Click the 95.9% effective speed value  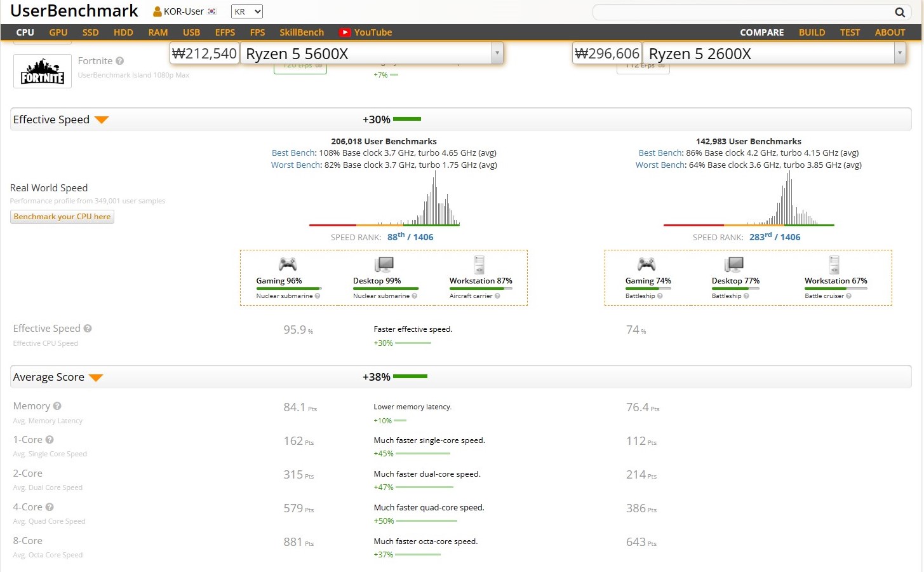(298, 330)
